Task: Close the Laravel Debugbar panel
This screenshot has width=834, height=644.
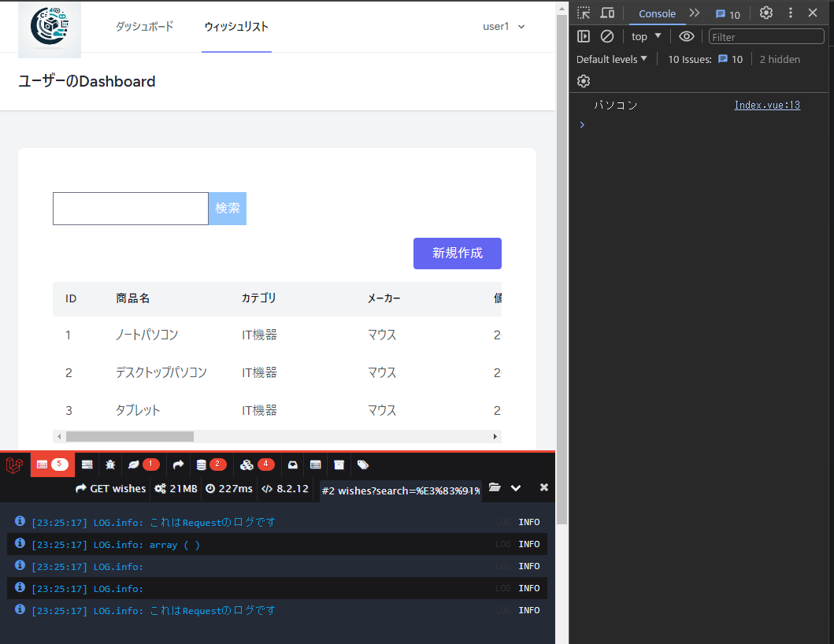Action: (x=543, y=487)
